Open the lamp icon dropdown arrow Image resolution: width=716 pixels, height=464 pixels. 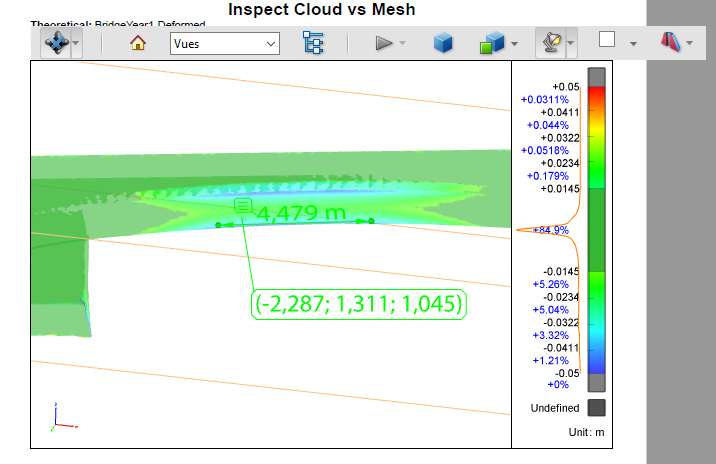click(x=571, y=43)
